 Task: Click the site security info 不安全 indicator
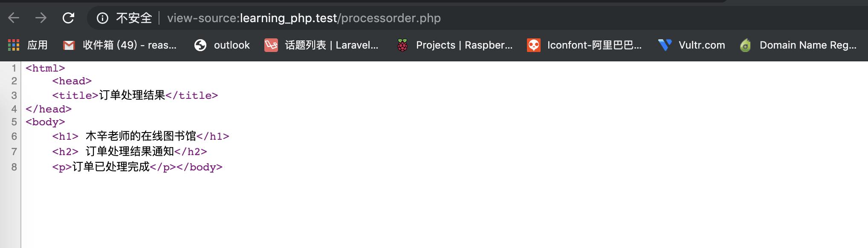click(124, 18)
